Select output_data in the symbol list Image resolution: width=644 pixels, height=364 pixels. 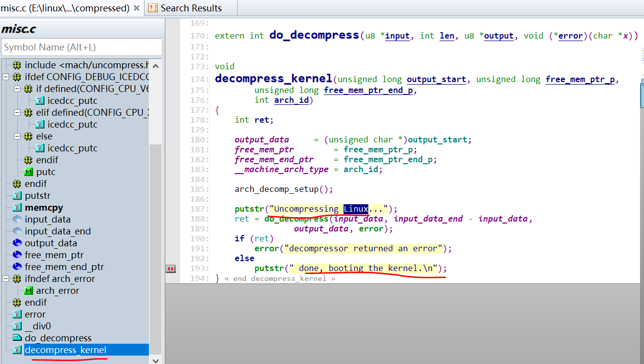click(x=51, y=243)
